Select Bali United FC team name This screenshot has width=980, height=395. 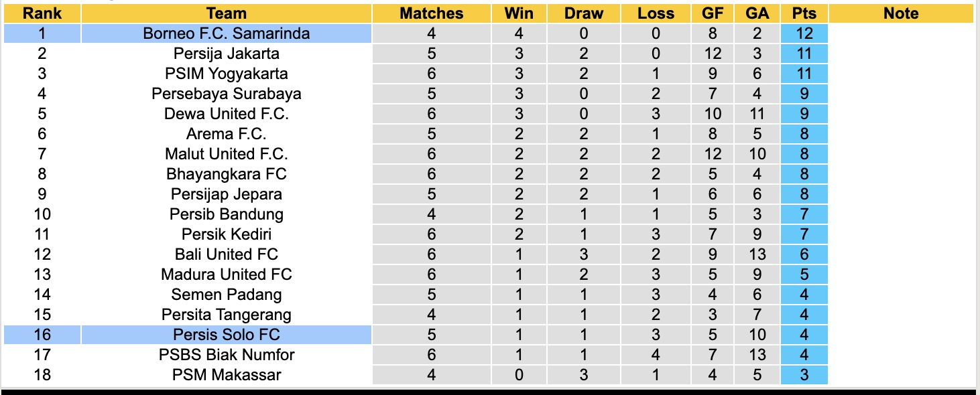[227, 254]
